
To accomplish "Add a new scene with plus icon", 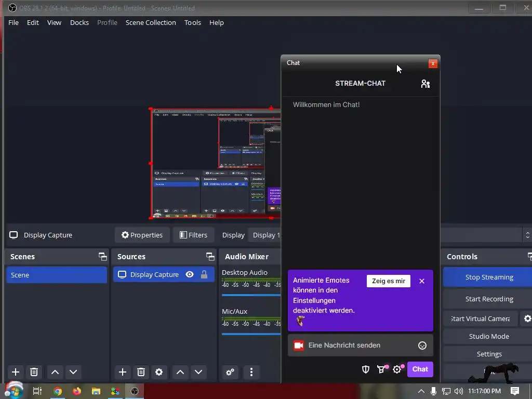I will point(15,372).
